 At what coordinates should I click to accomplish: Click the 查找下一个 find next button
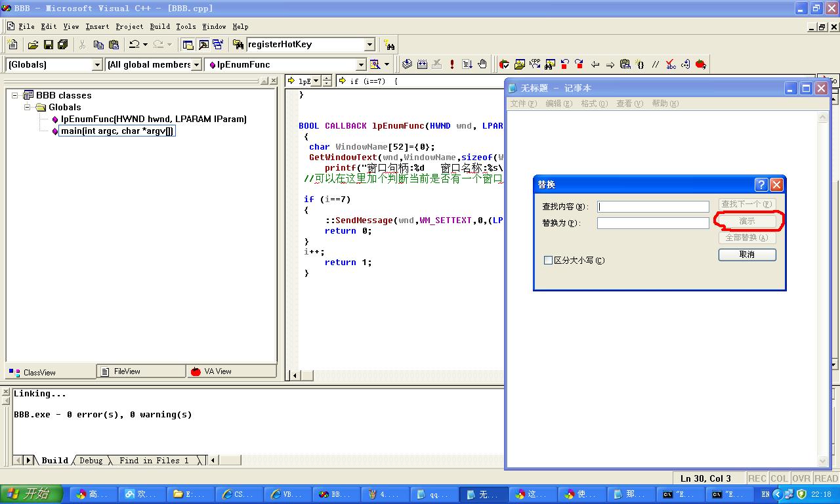click(747, 204)
